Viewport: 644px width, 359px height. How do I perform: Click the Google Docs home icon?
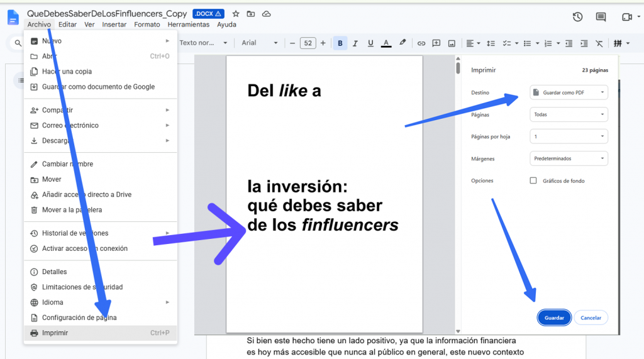coord(13,18)
